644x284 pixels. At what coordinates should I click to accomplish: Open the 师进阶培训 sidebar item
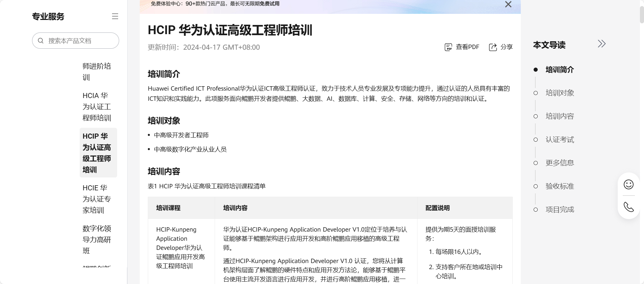point(97,72)
